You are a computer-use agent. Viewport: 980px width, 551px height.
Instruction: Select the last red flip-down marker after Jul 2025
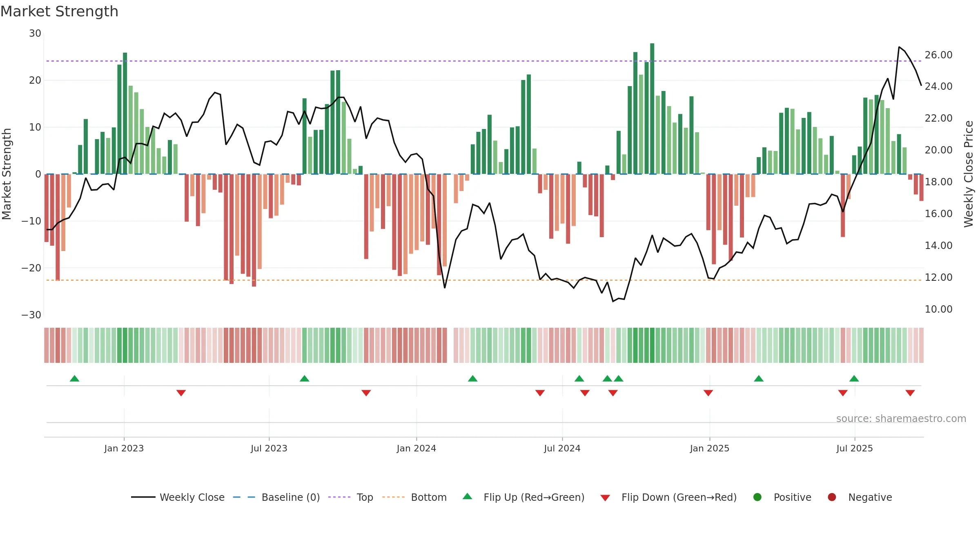click(910, 393)
